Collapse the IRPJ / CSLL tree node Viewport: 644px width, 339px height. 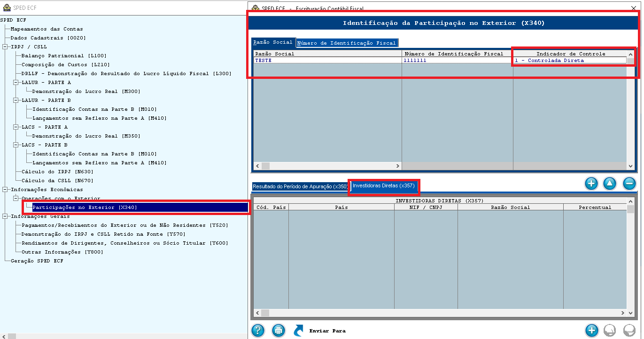click(x=5, y=46)
